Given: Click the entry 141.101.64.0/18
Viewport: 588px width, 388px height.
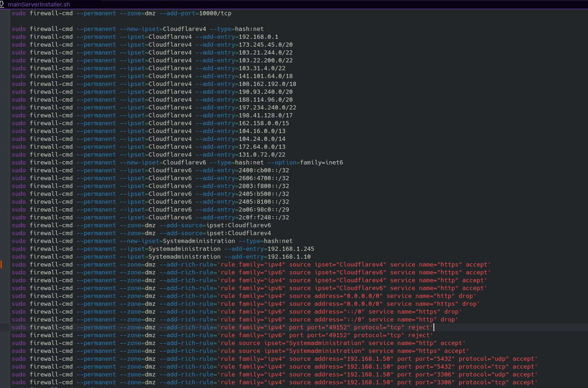Looking at the screenshot, I should [266, 76].
